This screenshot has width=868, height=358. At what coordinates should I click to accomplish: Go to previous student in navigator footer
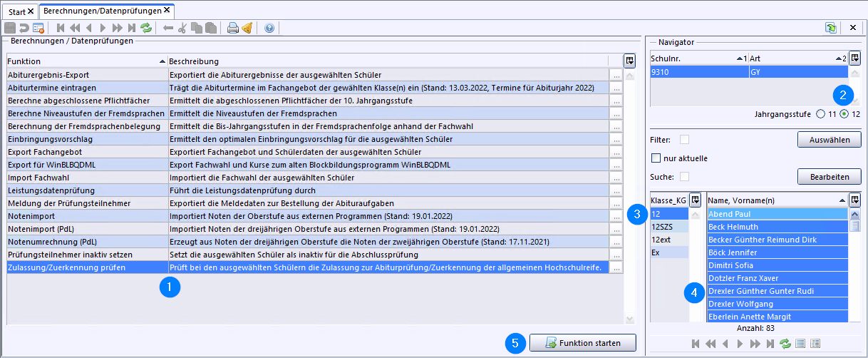pyautogui.click(x=725, y=344)
